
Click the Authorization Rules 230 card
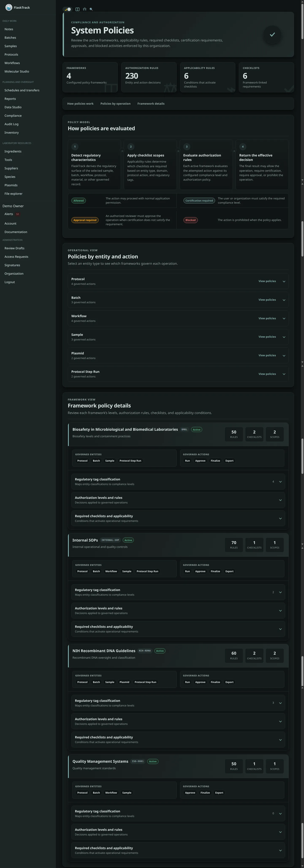coord(149,77)
